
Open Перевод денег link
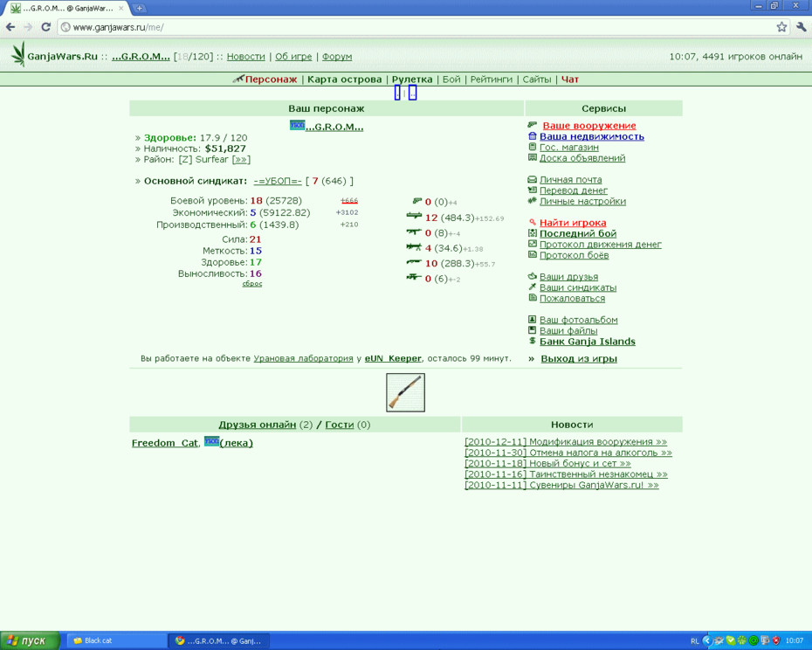pyautogui.click(x=574, y=190)
